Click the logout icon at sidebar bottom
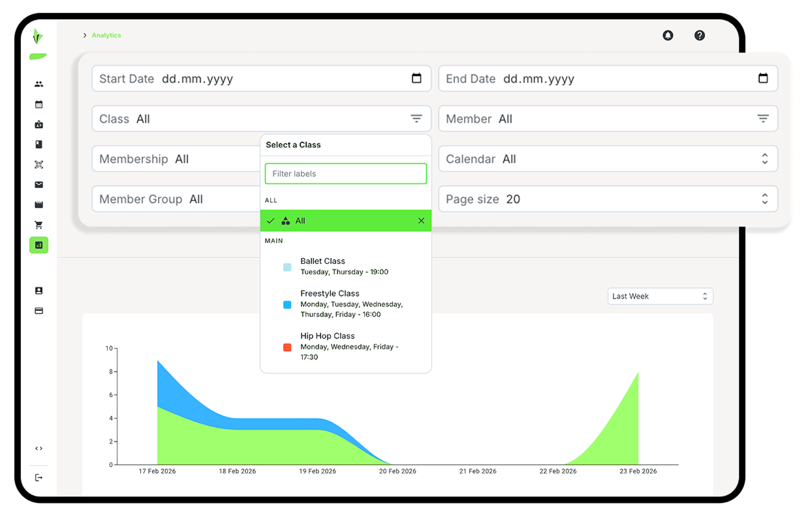The image size is (812, 516). click(38, 477)
